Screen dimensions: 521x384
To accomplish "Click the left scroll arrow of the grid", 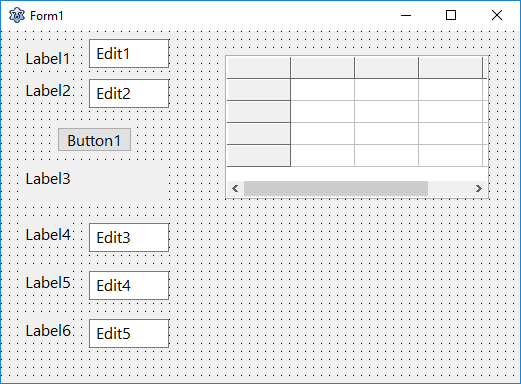I will (235, 189).
